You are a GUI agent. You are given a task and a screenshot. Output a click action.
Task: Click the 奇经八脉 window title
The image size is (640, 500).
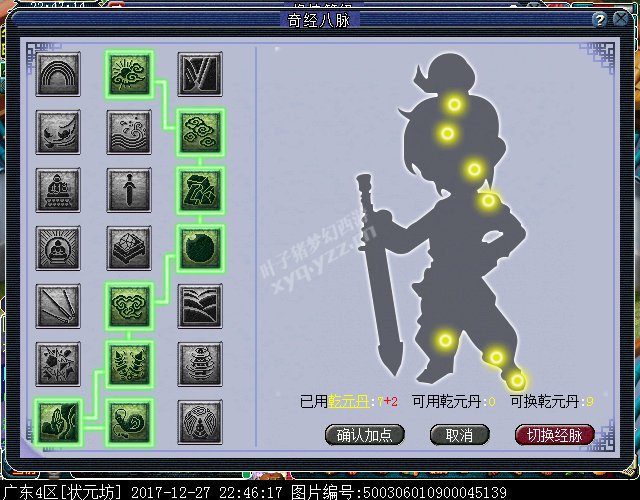pos(319,20)
